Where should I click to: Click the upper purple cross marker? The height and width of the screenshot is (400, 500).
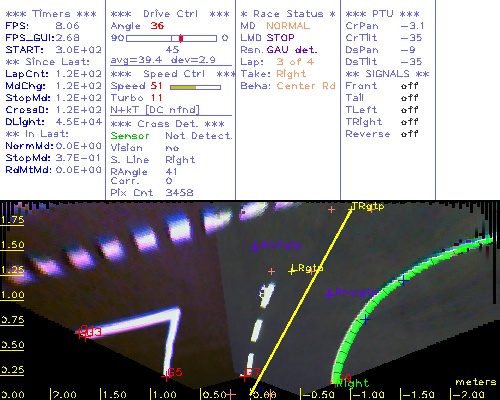255,247
